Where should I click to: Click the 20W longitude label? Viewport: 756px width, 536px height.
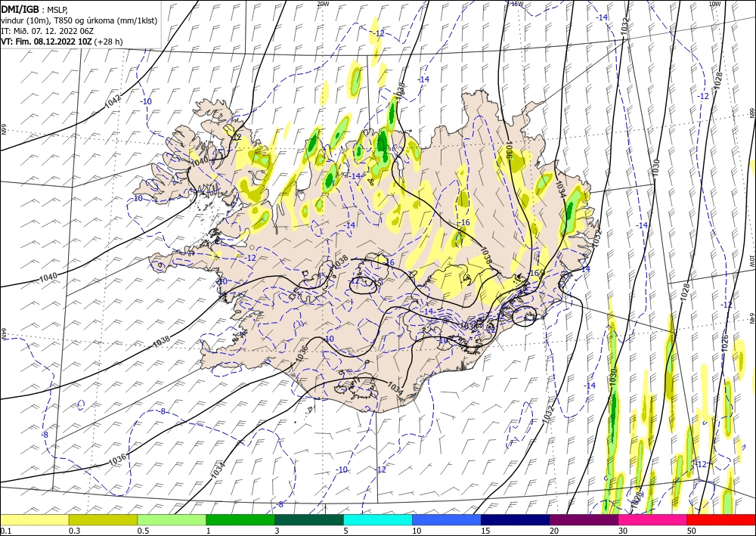[x=323, y=4]
